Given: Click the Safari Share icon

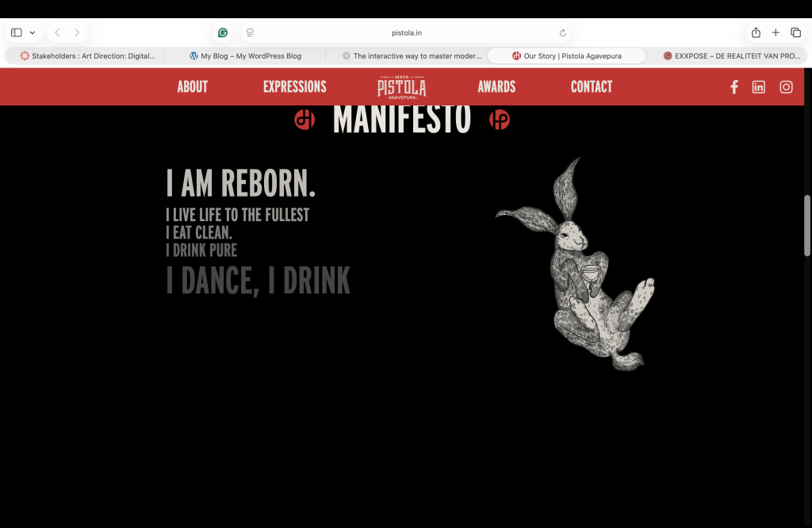Looking at the screenshot, I should coord(756,33).
